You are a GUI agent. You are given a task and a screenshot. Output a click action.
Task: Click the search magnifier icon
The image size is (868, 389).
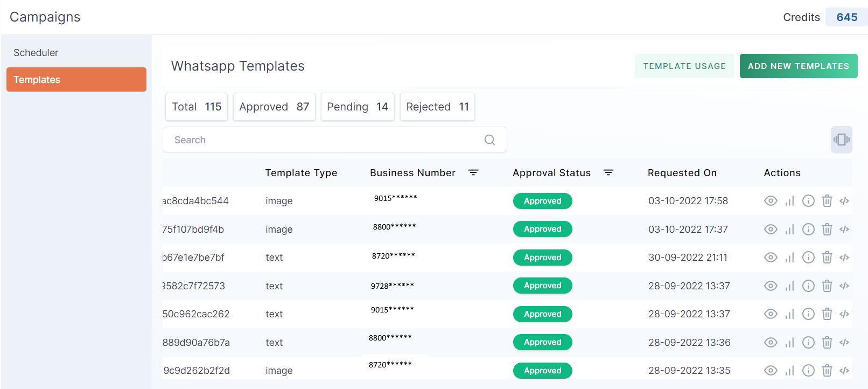[x=489, y=140]
